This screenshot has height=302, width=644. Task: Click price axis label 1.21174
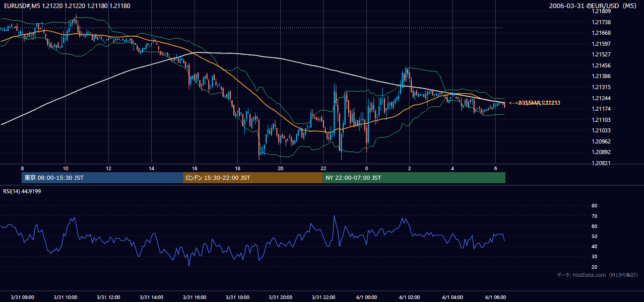[601, 109]
